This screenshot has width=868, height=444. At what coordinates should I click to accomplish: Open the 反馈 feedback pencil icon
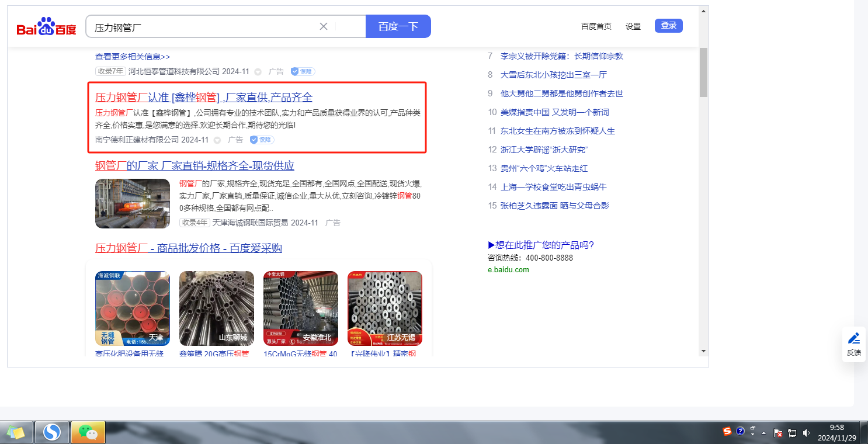[854, 339]
